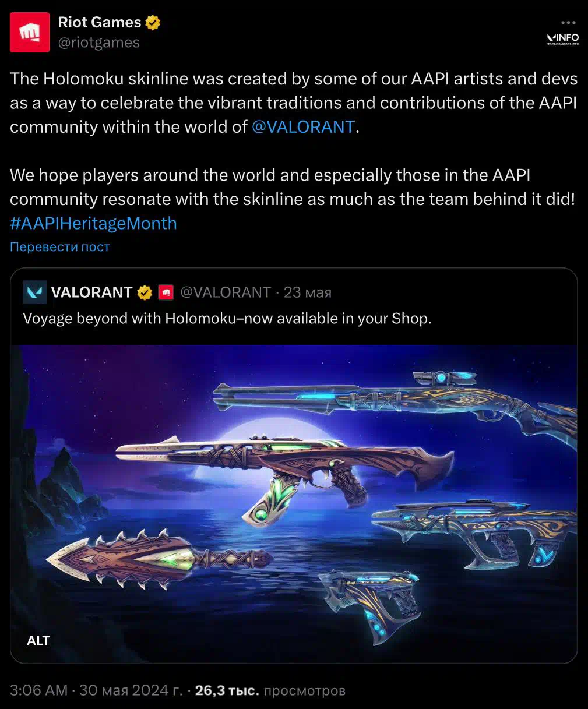This screenshot has width=588, height=709.
Task: Open the VALORANT avatar in quoted post
Action: (x=34, y=292)
